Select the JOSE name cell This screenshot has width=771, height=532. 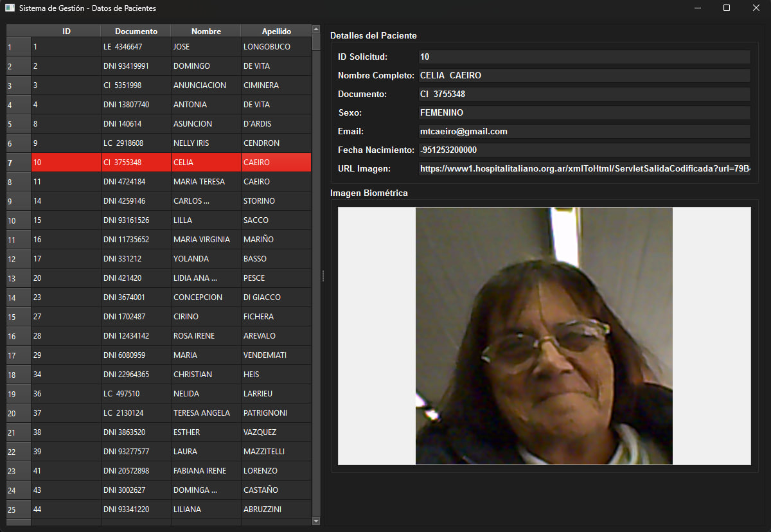click(x=206, y=47)
